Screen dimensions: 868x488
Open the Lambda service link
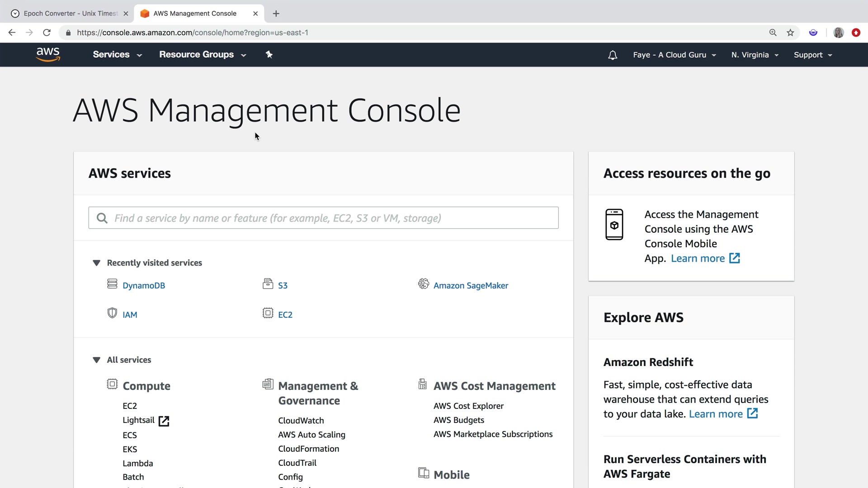tap(137, 463)
